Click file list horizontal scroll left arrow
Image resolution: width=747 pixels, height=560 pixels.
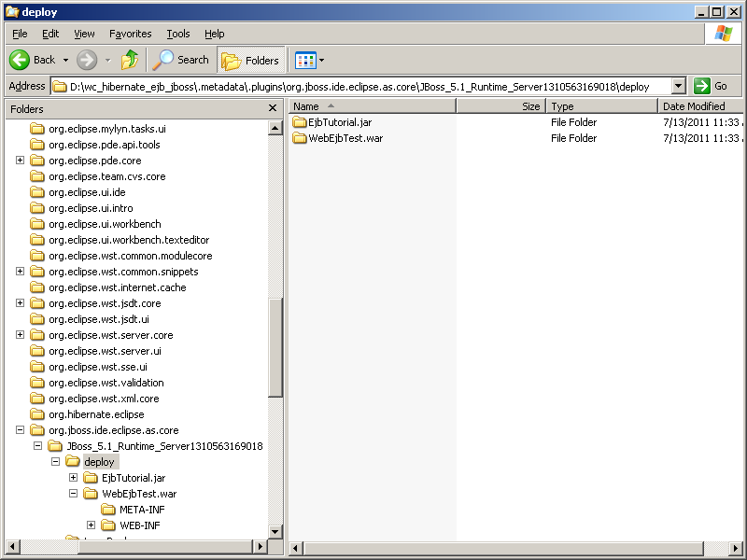(296, 548)
